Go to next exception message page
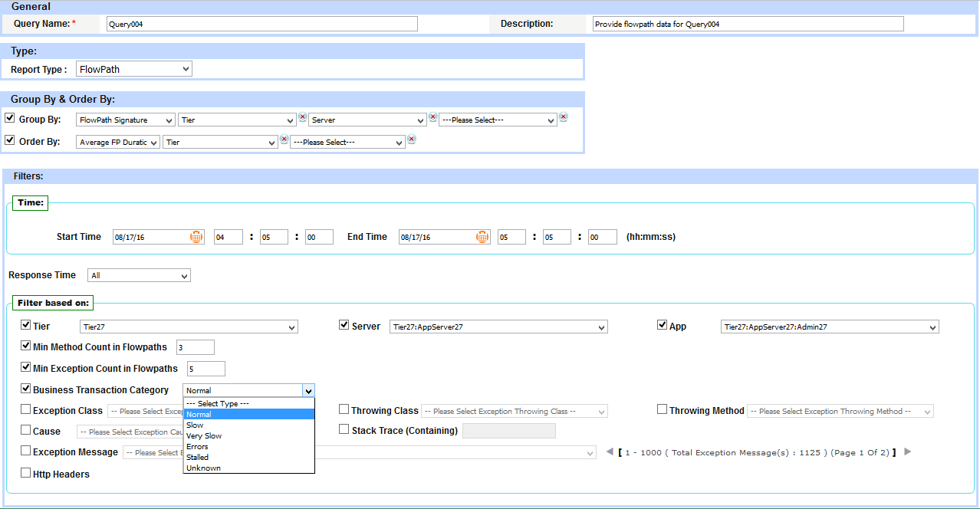Image resolution: width=980 pixels, height=509 pixels. tap(907, 452)
